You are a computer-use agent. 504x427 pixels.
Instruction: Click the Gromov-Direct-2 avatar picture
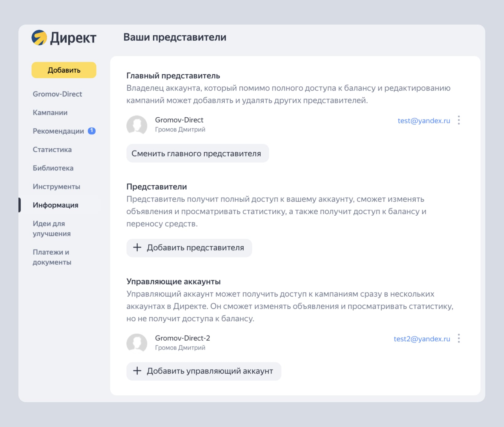pos(137,343)
